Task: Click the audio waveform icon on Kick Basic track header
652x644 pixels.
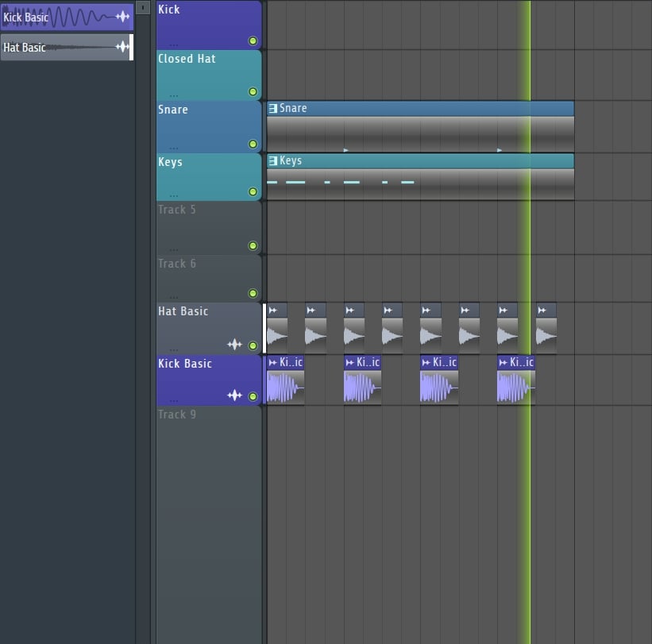Action: click(234, 395)
